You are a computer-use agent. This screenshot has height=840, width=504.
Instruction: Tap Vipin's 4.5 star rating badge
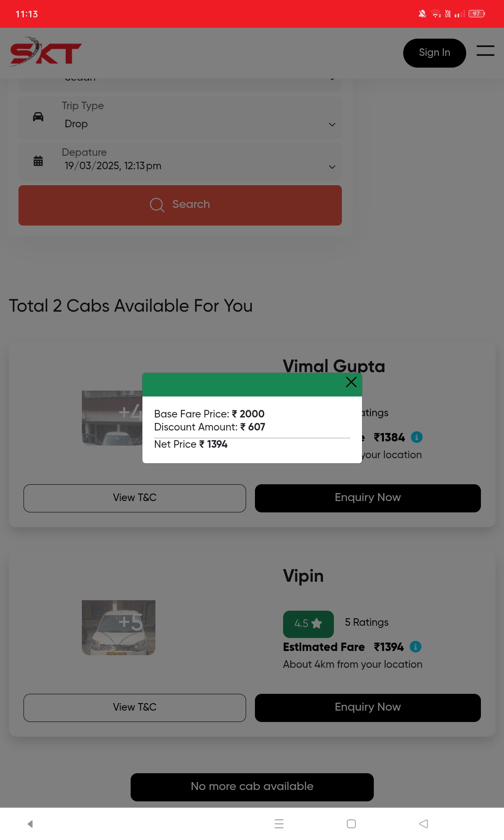pyautogui.click(x=308, y=624)
